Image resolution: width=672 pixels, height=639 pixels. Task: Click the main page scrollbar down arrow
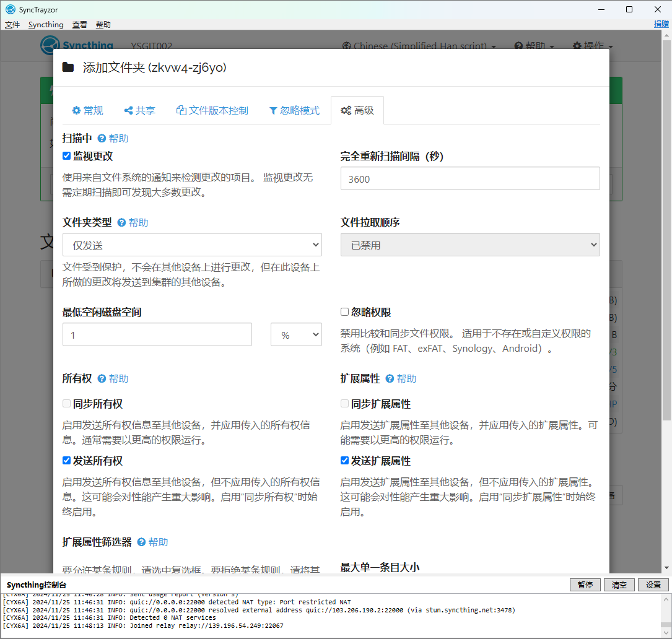(x=666, y=568)
